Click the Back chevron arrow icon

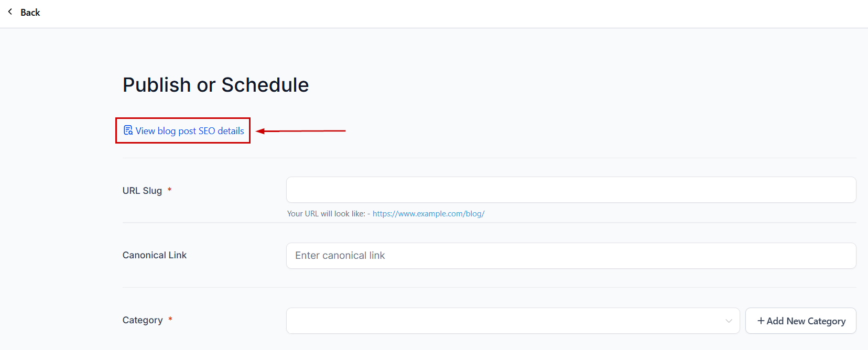coord(10,12)
